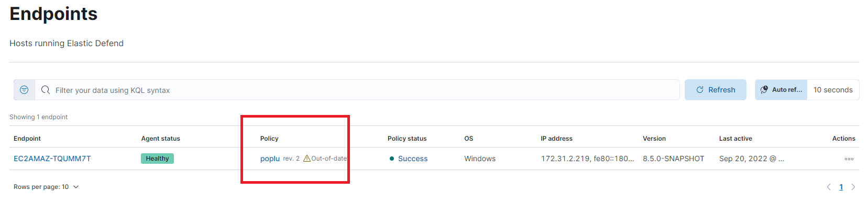The width and height of the screenshot is (868, 221).
Task: Click the 10 seconds refresh interval
Action: pyautogui.click(x=833, y=90)
